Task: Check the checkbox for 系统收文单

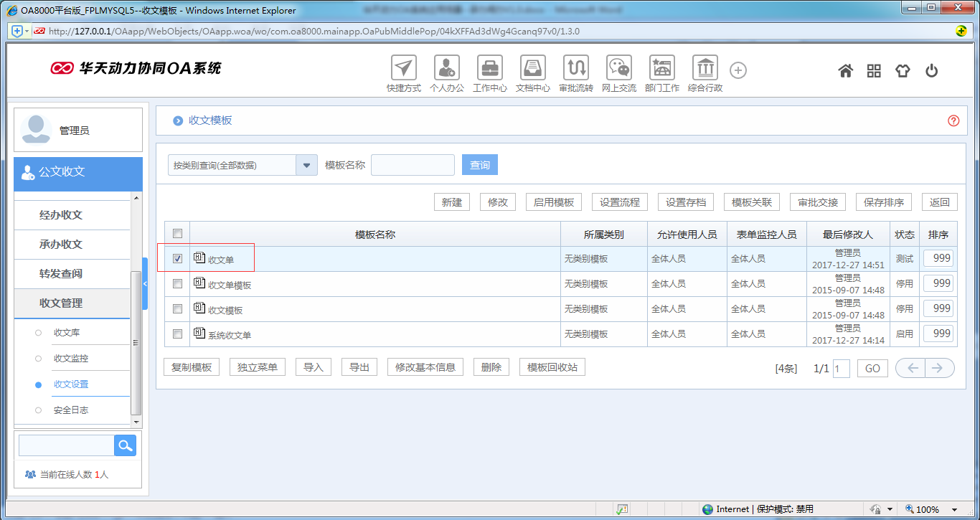Action: [176, 333]
